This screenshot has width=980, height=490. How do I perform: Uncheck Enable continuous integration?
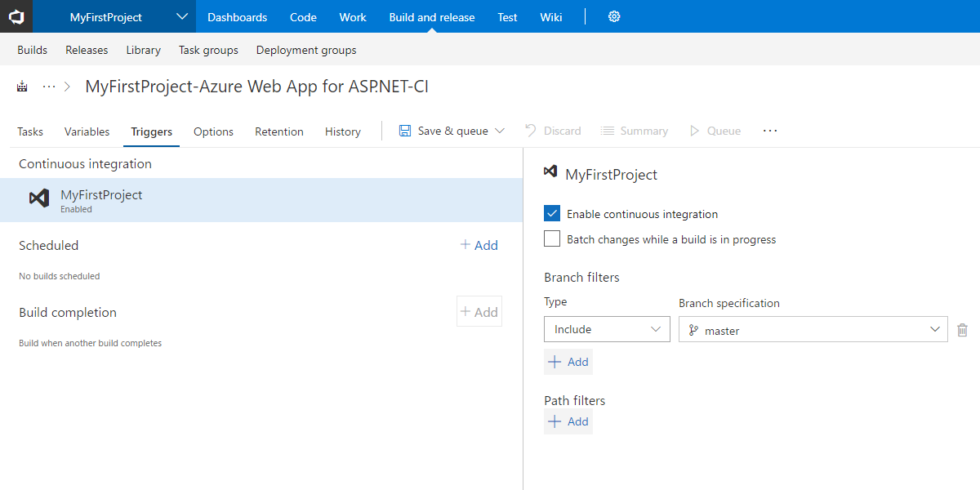pos(552,214)
